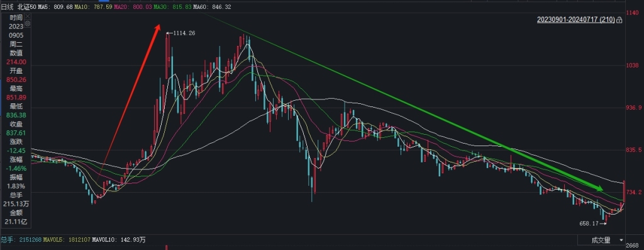This screenshot has width=644, height=250.
Task: Click the 2668 volume axis label
Action: click(x=633, y=246)
